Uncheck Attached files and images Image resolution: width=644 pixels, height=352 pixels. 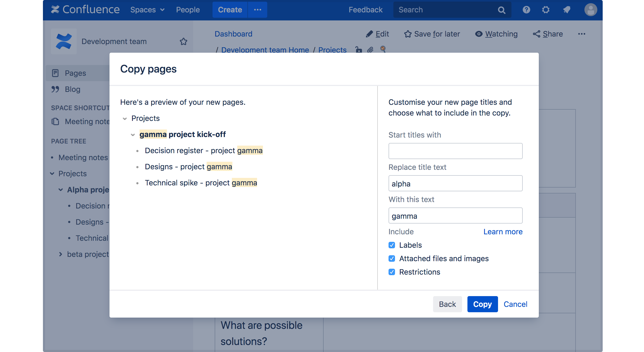pos(392,258)
